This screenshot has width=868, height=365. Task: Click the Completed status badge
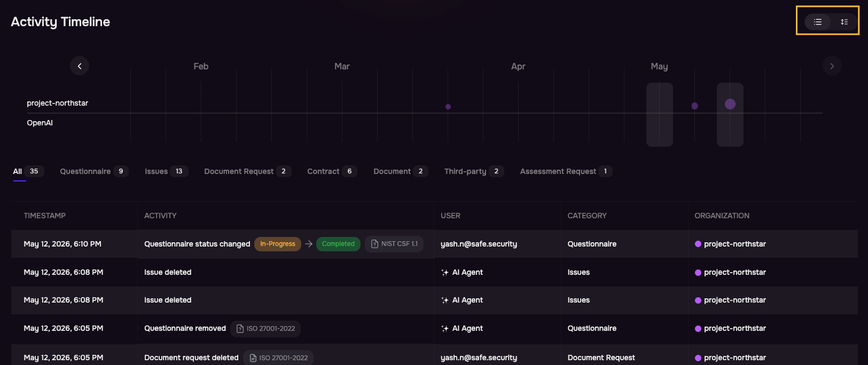click(x=338, y=244)
